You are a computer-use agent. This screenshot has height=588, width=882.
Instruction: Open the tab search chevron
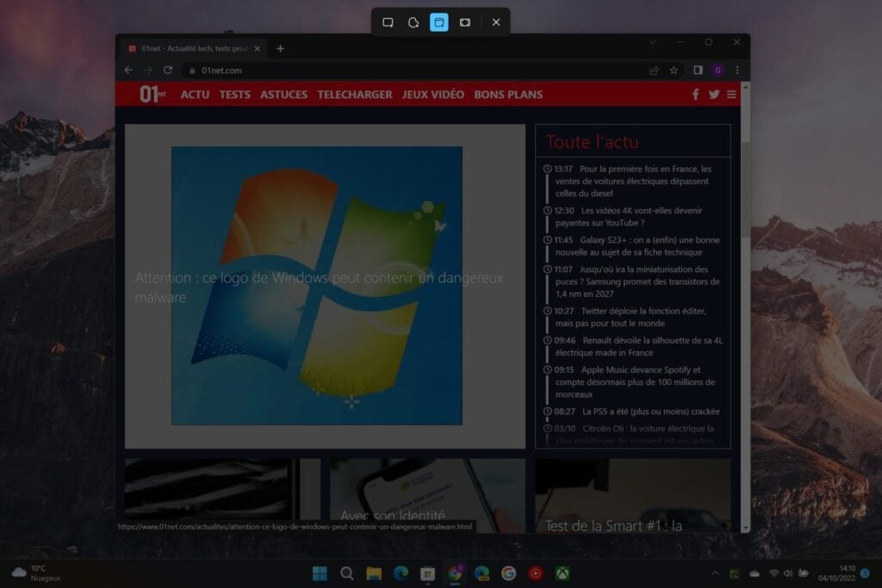[x=653, y=42]
